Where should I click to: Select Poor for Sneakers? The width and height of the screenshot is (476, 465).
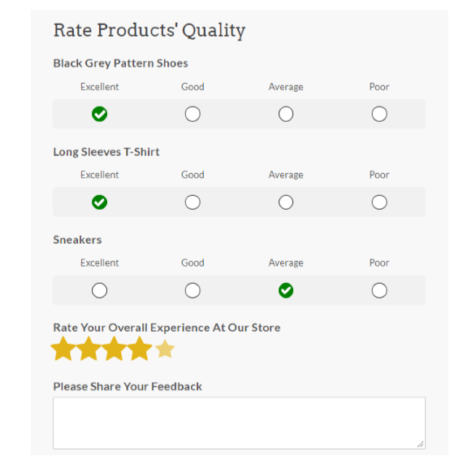tap(379, 291)
